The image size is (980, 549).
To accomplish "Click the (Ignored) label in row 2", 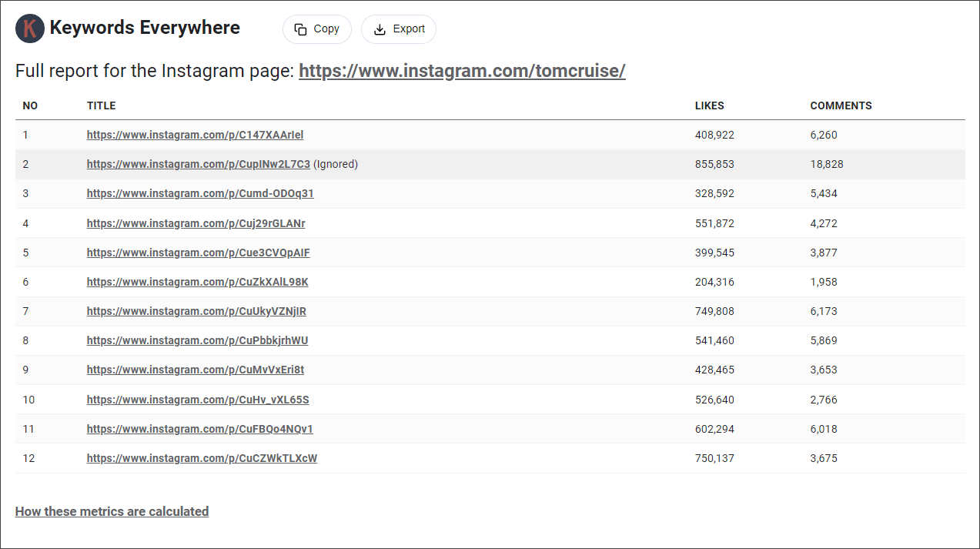I will (336, 164).
